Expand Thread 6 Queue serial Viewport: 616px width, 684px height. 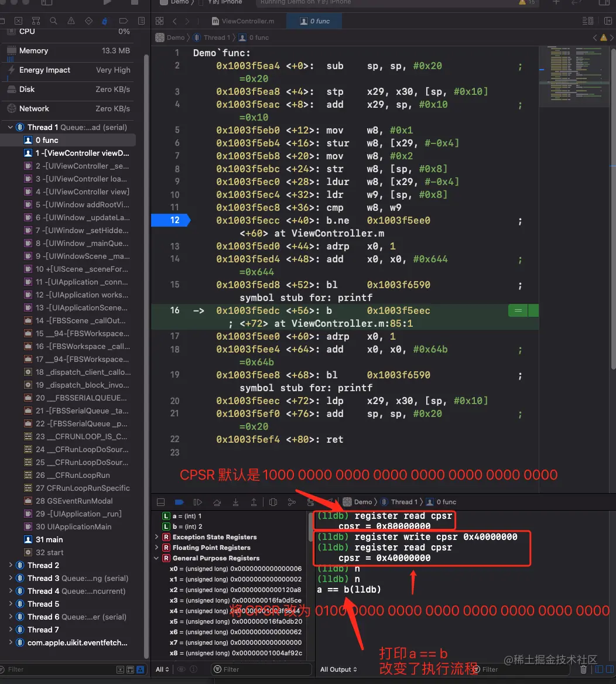[x=11, y=617]
